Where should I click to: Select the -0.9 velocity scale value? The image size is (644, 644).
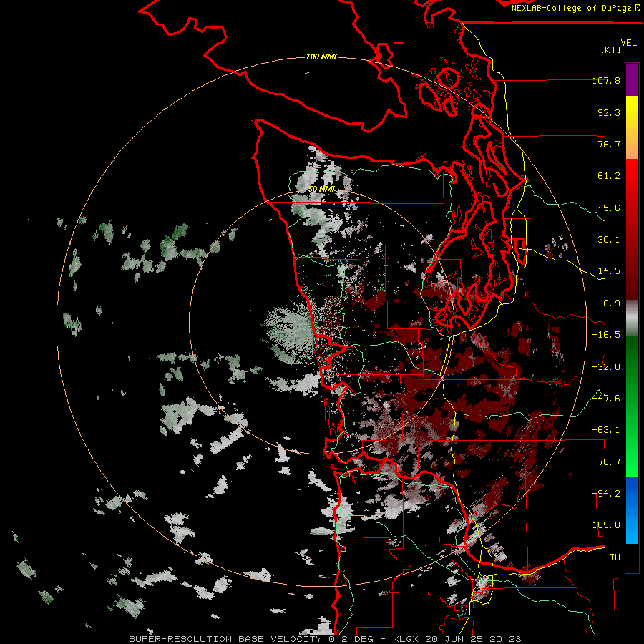coord(609,303)
